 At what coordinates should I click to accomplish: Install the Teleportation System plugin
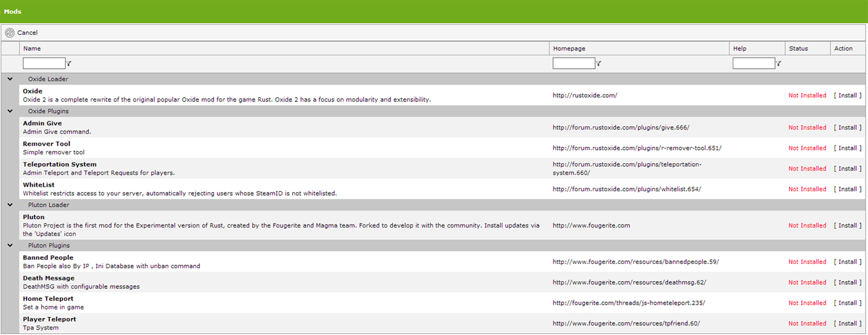(847, 169)
